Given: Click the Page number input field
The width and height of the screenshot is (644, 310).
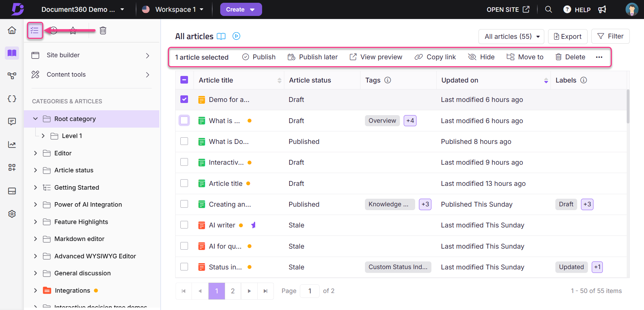Looking at the screenshot, I should [310, 291].
